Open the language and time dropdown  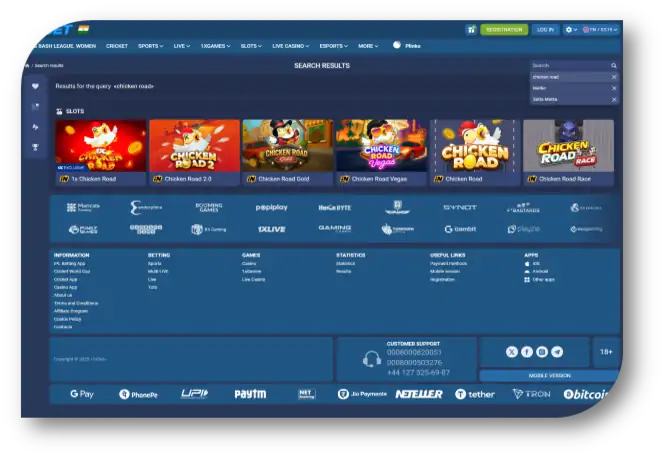[600, 30]
